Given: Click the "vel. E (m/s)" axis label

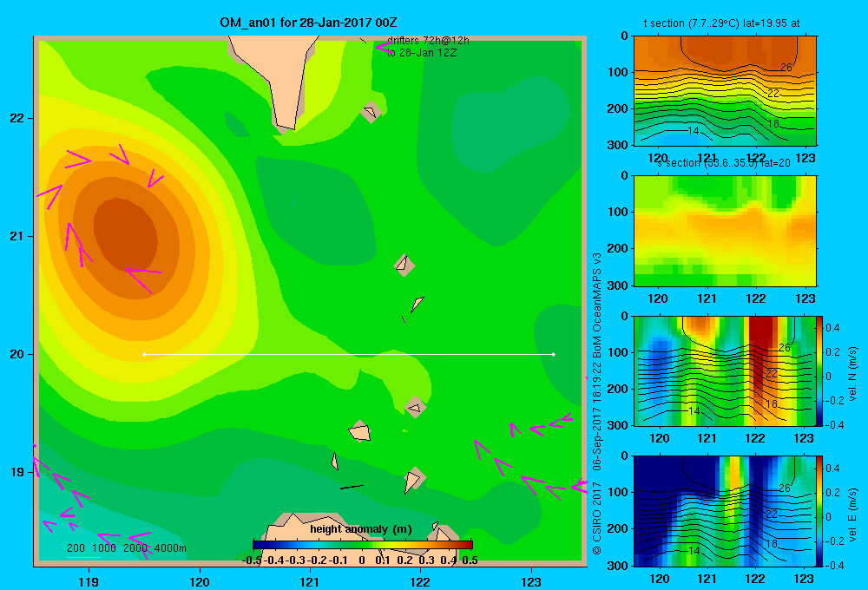Looking at the screenshot, I should [853, 515].
